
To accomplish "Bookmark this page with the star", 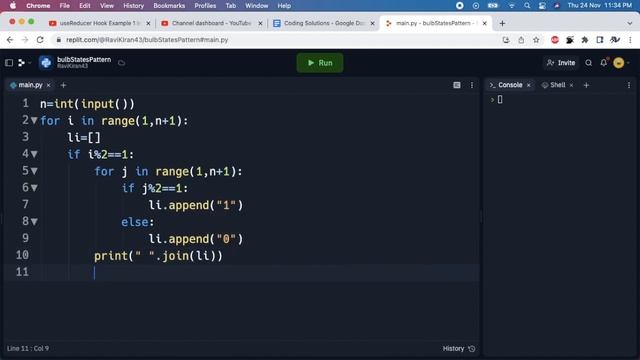I will pos(536,40).
